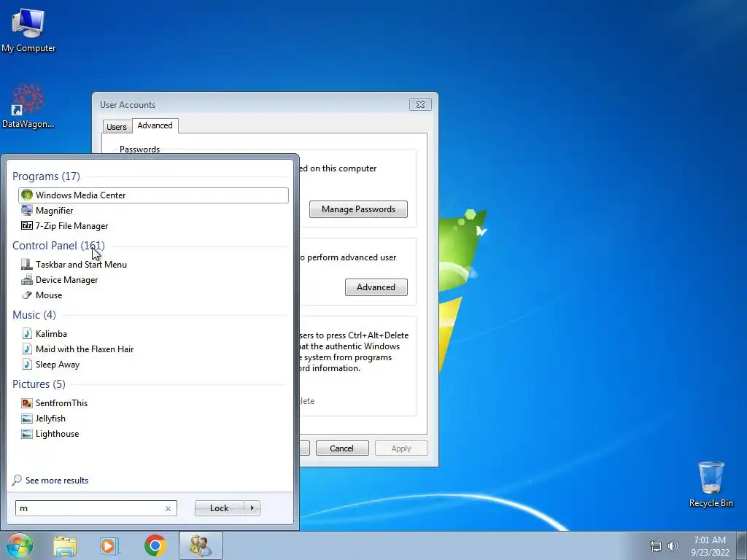This screenshot has height=560, width=747.
Task: Click Maid with the Flaxen Hair icon
Action: [x=27, y=349]
